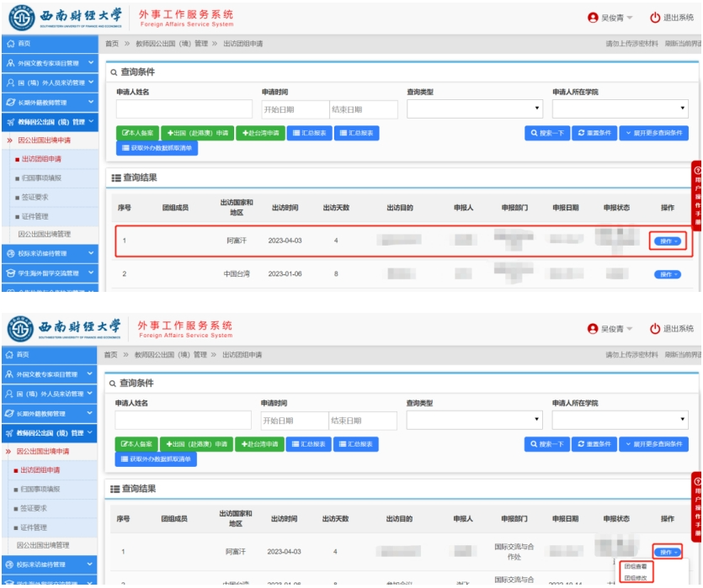703x588 pixels.
Task: Click 退出系统 power icon in upper screenshot
Action: coord(656,18)
